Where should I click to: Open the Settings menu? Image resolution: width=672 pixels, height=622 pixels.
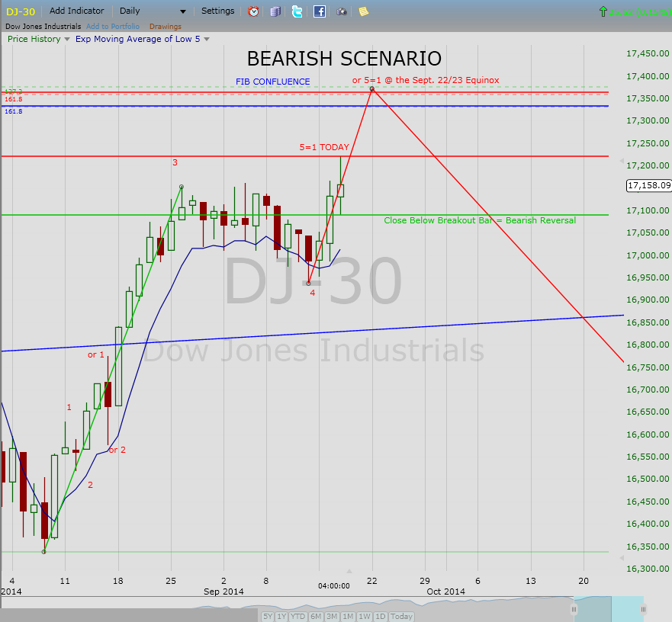click(x=217, y=11)
